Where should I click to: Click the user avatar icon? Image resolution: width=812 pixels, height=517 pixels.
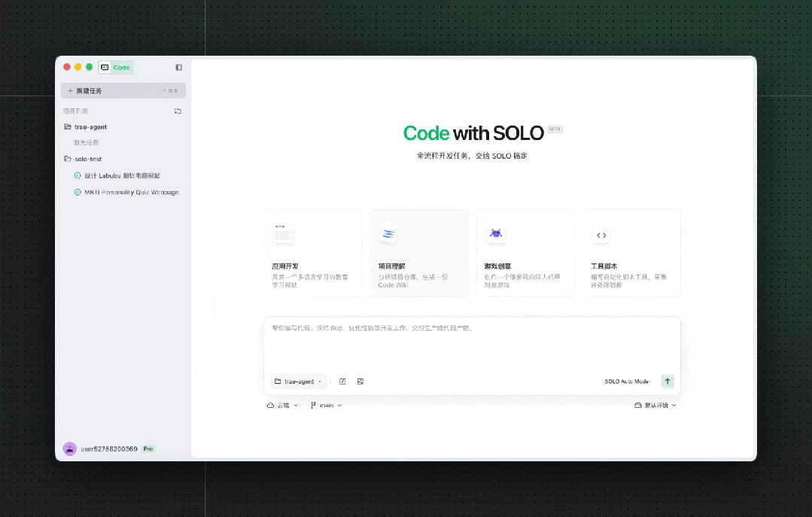(x=70, y=449)
